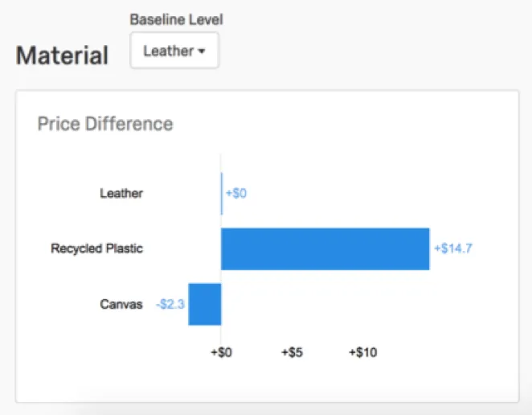Click the vertical zero axis line below Canvas
532x415 pixels.
point(221,334)
